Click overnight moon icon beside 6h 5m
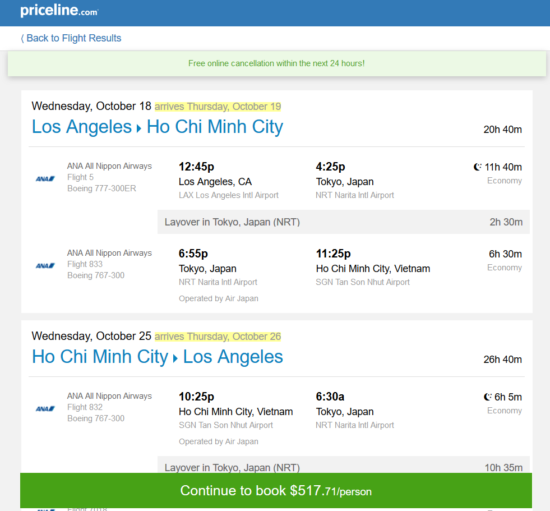The width and height of the screenshot is (550, 511). tap(488, 397)
